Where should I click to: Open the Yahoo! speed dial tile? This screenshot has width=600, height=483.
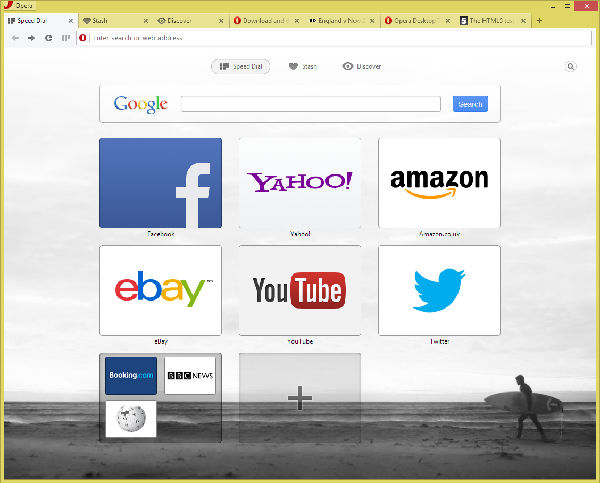[x=300, y=183]
